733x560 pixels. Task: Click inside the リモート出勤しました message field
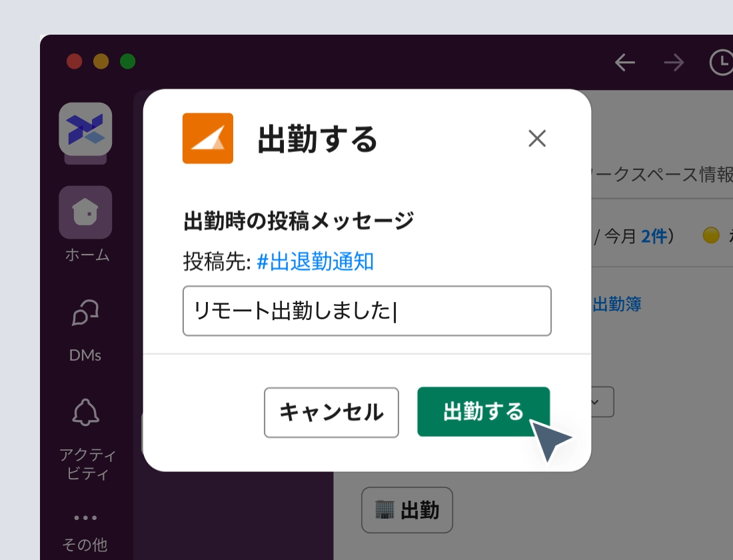(x=366, y=311)
